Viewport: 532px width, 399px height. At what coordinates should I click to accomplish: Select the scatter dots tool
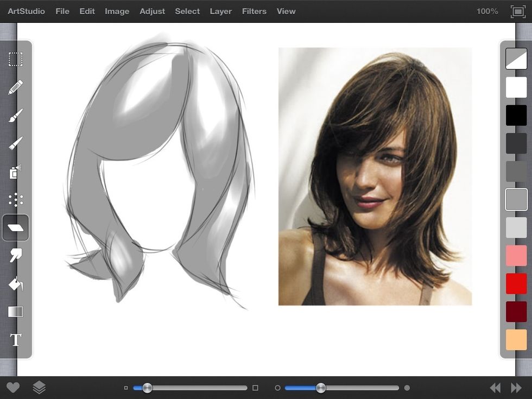[16, 200]
